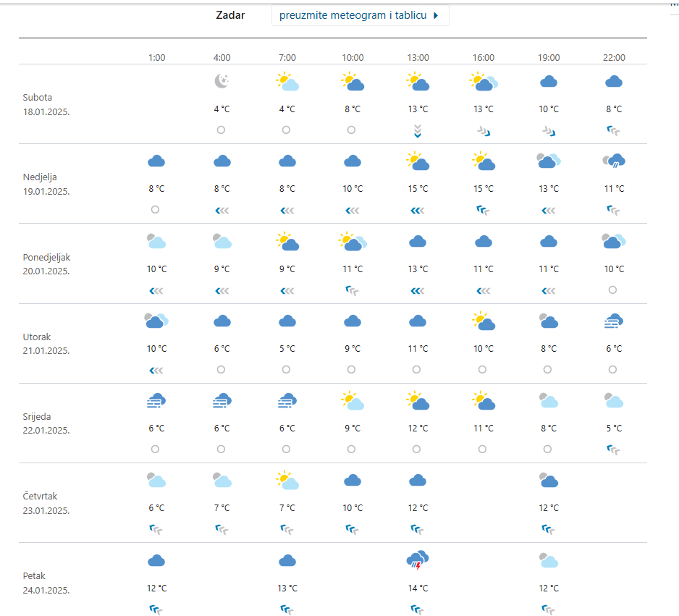Select the Petak 24.01.2025. row label
679x616 pixels.
click(x=45, y=583)
